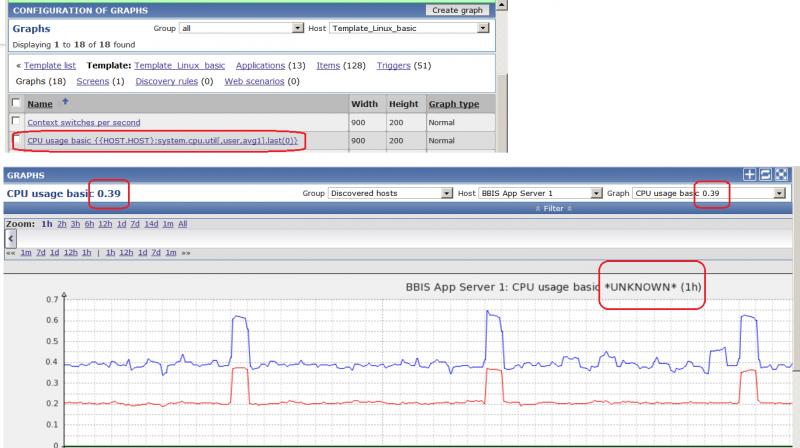This screenshot has height=448, width=800.
Task: Open the Graph dropdown showing CPU usage basic
Action: click(708, 193)
